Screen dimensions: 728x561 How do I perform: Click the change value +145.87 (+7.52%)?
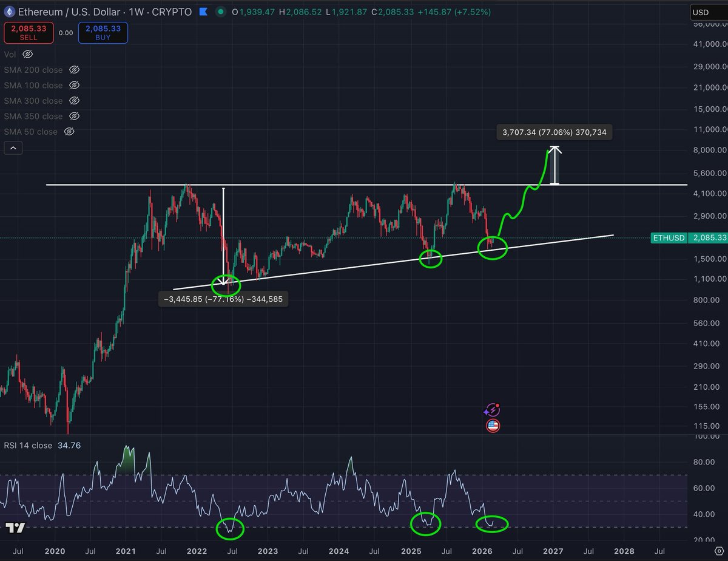[x=455, y=12]
